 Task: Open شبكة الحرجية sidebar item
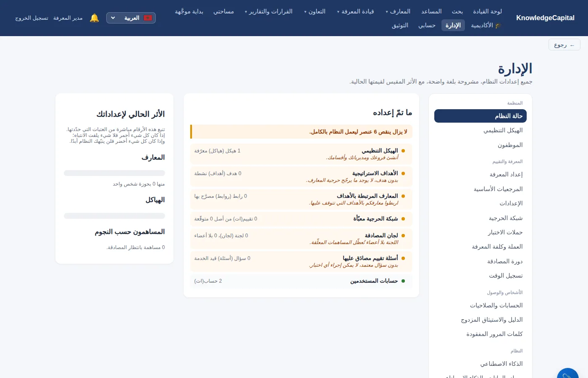480,218
